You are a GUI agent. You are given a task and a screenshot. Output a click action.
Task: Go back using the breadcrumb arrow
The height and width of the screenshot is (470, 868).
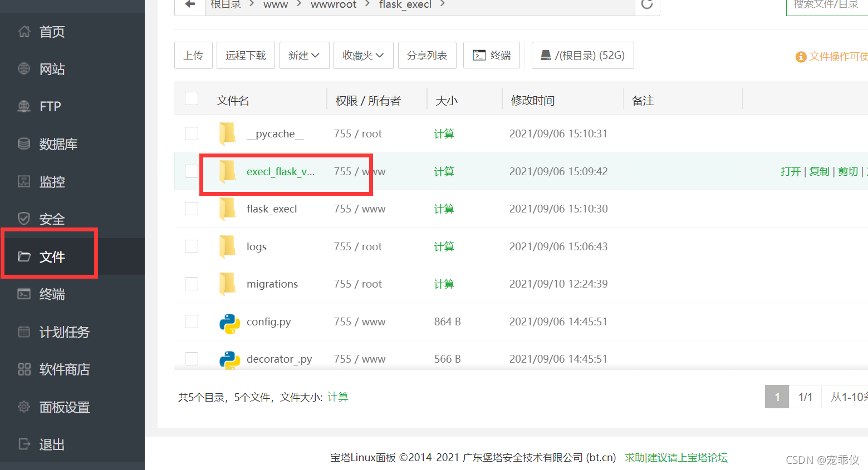(190, 4)
